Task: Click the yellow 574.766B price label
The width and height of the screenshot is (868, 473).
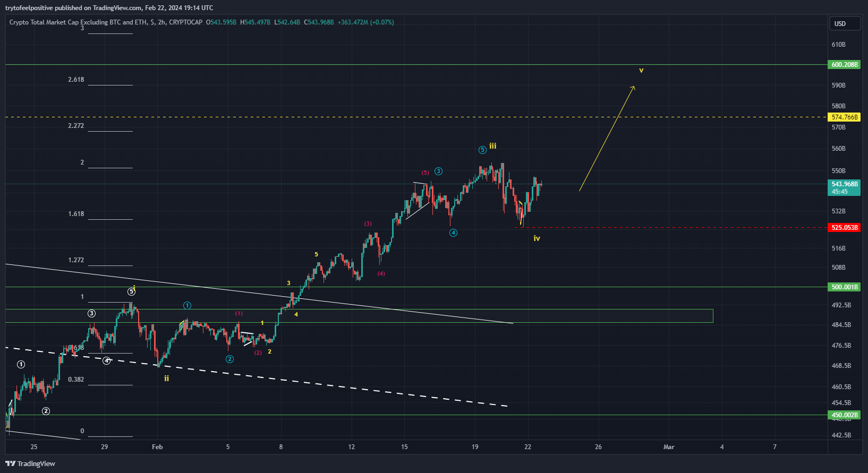Action: (844, 117)
